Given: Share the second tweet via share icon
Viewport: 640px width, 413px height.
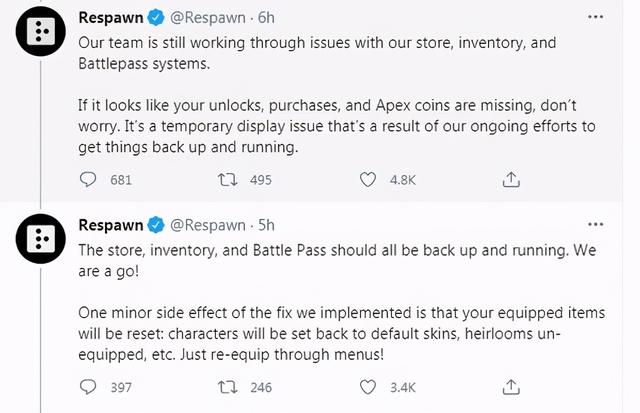Looking at the screenshot, I should point(510,386).
